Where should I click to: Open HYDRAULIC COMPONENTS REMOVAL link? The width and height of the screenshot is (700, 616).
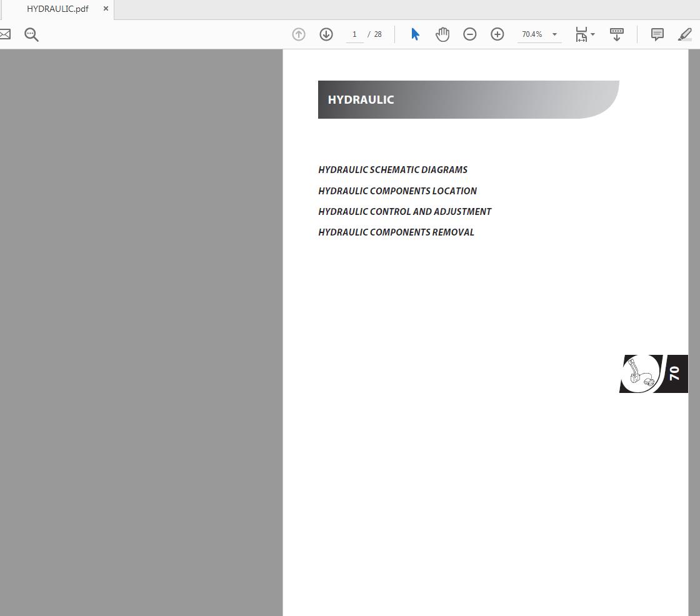(396, 232)
